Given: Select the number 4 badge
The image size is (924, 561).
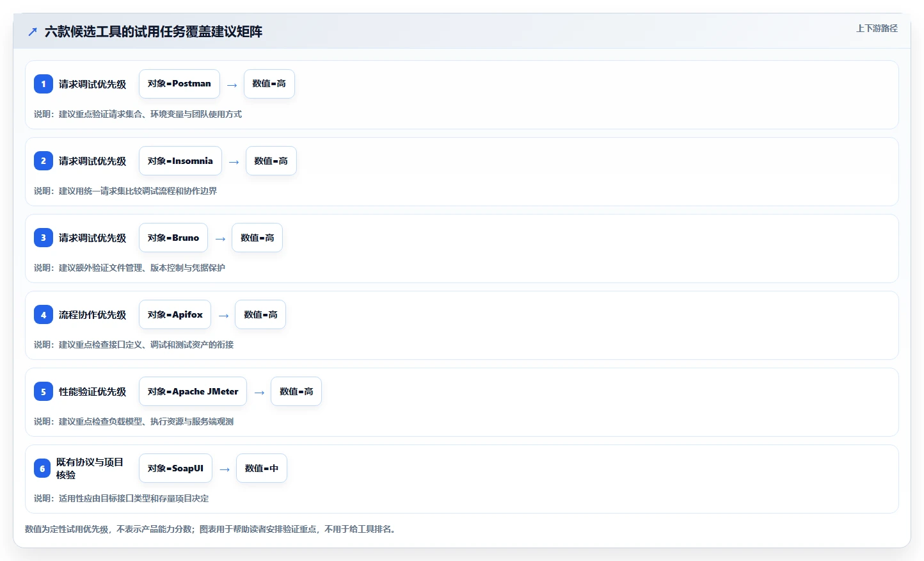Looking at the screenshot, I should tap(44, 314).
